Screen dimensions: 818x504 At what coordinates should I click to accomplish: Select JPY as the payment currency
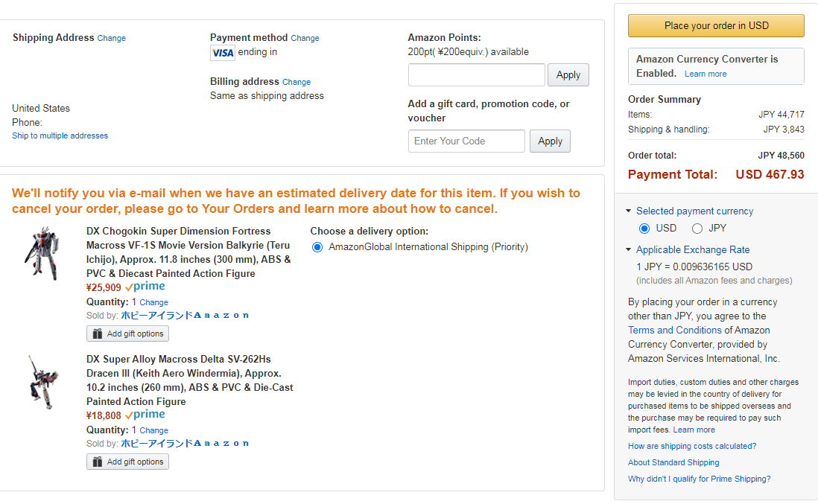coord(697,229)
